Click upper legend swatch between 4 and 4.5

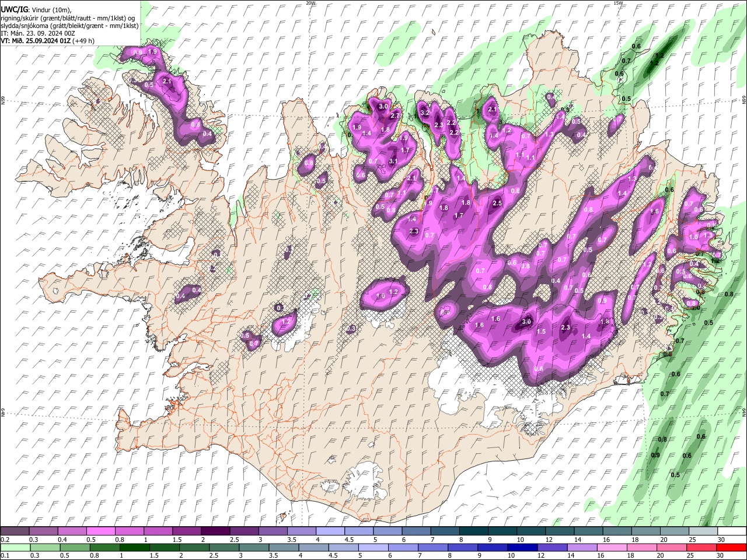[x=330, y=531]
